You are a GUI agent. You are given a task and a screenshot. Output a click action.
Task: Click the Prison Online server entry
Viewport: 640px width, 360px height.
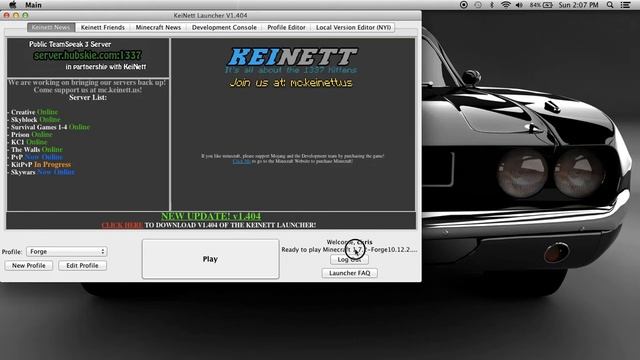pos(31,134)
